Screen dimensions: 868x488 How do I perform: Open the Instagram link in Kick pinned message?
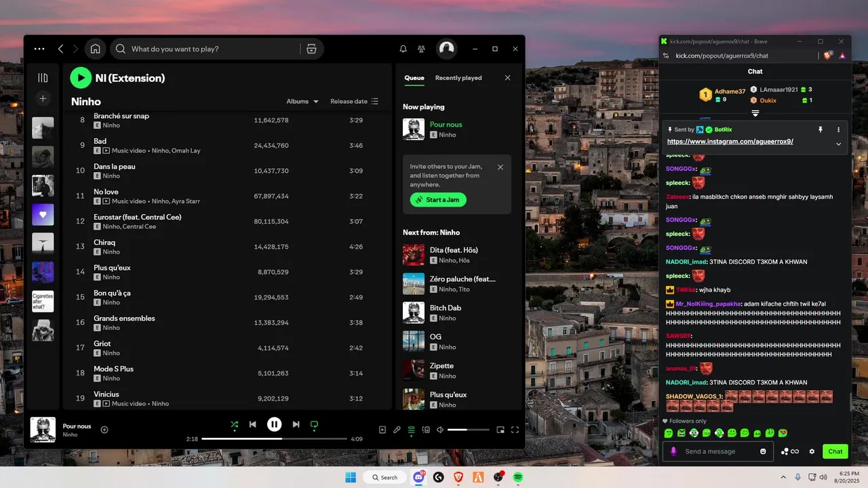click(x=730, y=142)
